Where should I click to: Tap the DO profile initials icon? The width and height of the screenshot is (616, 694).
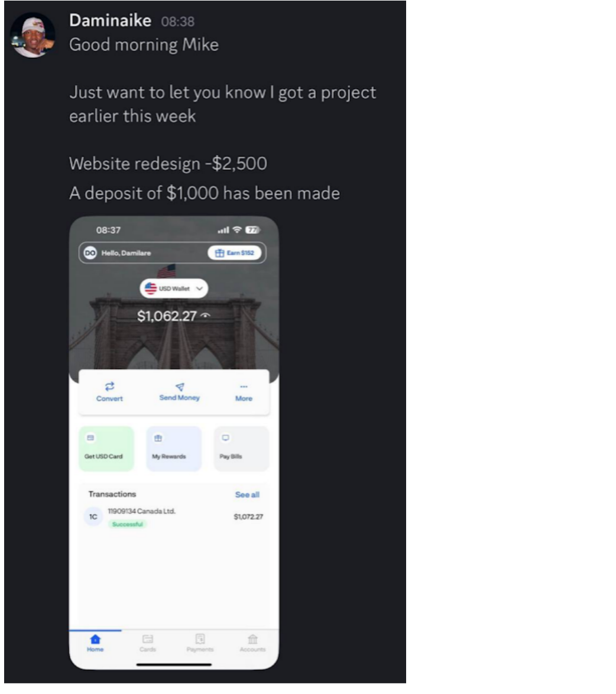[90, 253]
